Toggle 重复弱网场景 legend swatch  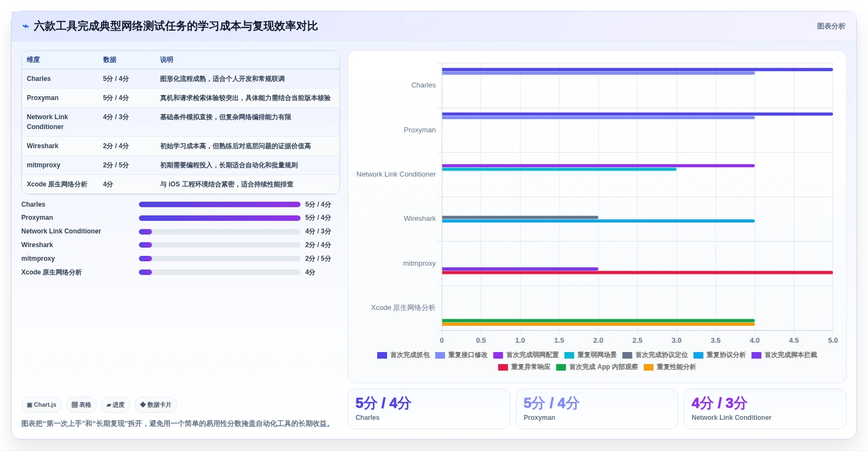(569, 355)
